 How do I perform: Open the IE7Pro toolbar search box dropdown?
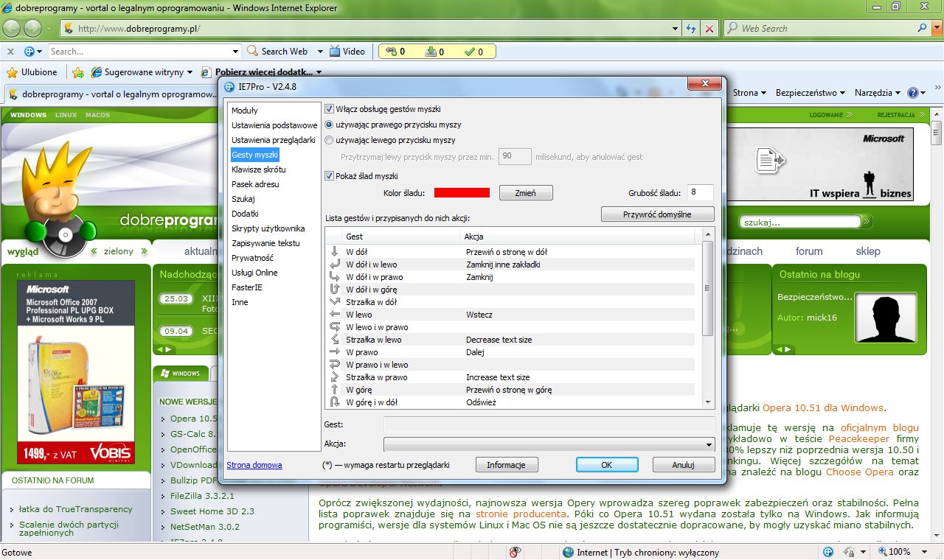coord(236,52)
